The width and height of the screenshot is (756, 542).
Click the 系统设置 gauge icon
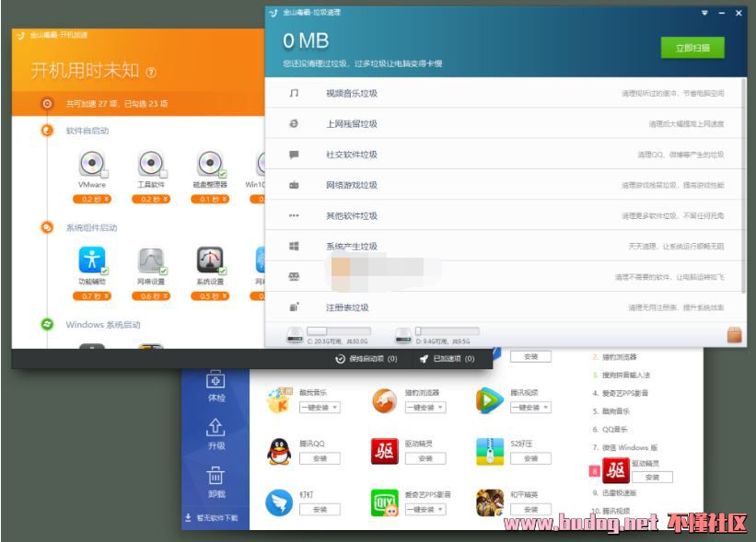coord(210,259)
